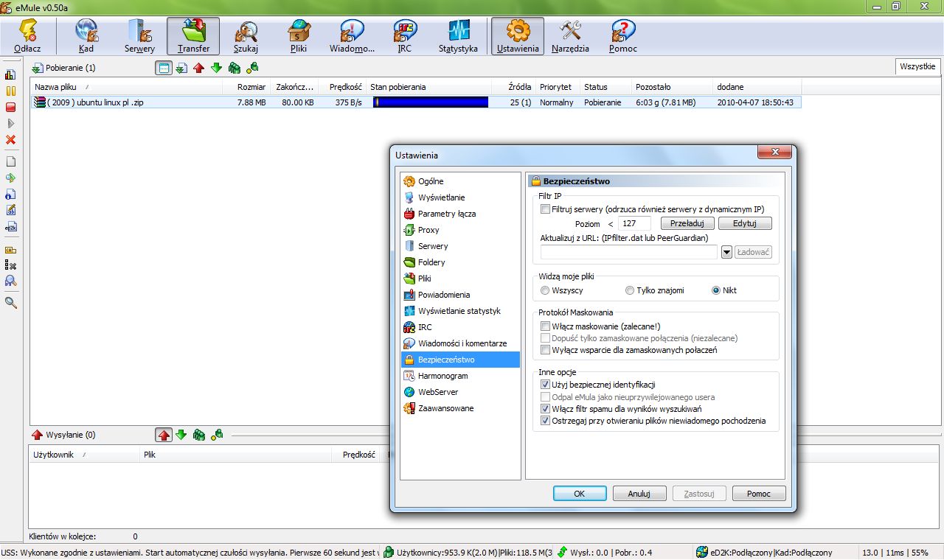
Task: Open the Pobieranie (1) dropdown label
Action: pos(63,68)
